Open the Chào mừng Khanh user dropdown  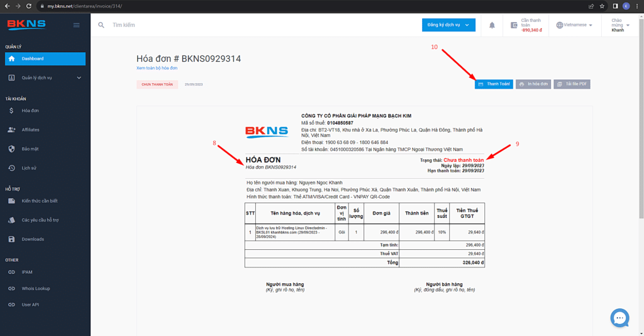point(620,25)
